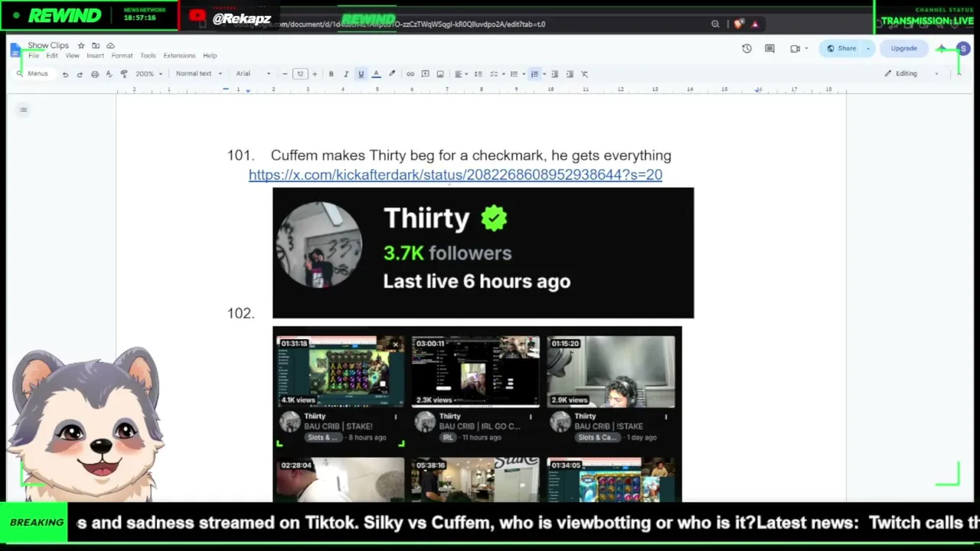This screenshot has width=980, height=551.
Task: Open the highlight color picker
Action: coord(392,74)
